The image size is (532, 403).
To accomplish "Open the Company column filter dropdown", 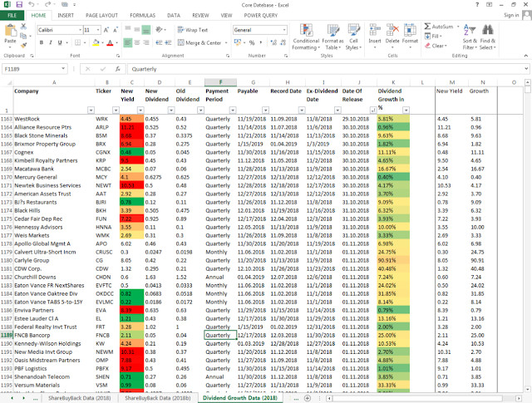I will [x=91, y=110].
